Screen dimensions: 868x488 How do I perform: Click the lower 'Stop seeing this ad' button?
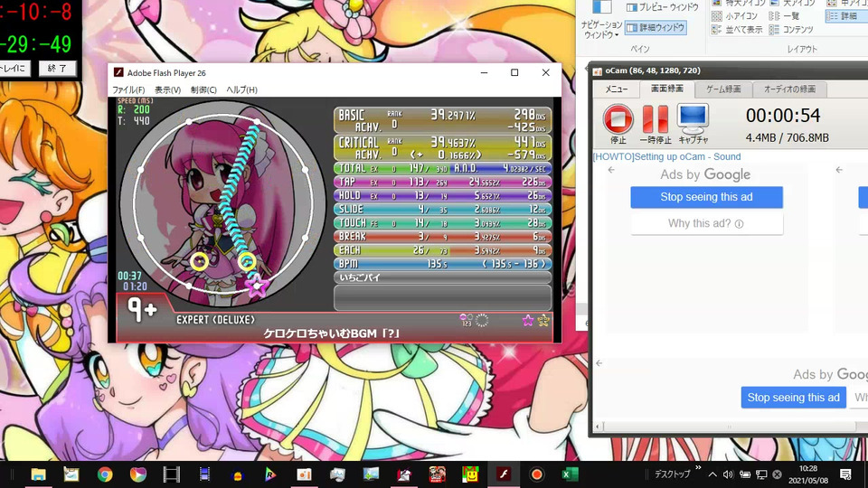793,398
